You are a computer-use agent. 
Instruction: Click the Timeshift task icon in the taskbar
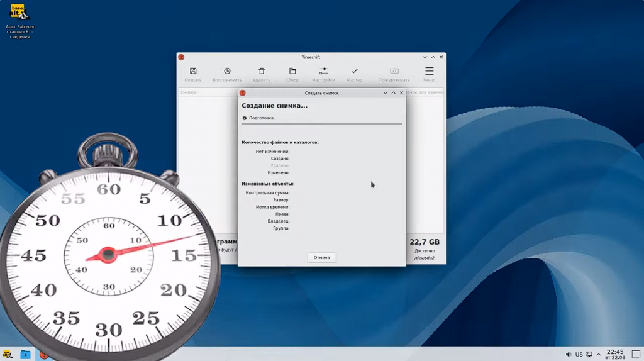(43, 355)
